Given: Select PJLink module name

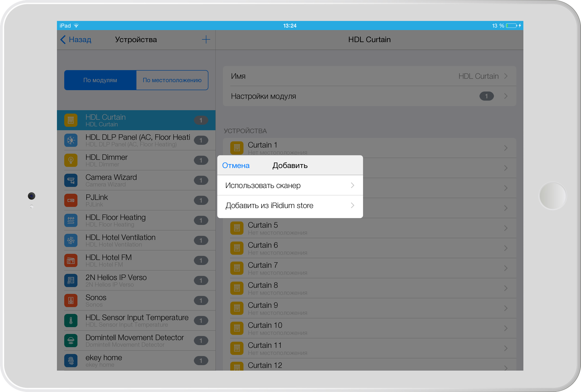Looking at the screenshot, I should (97, 197).
